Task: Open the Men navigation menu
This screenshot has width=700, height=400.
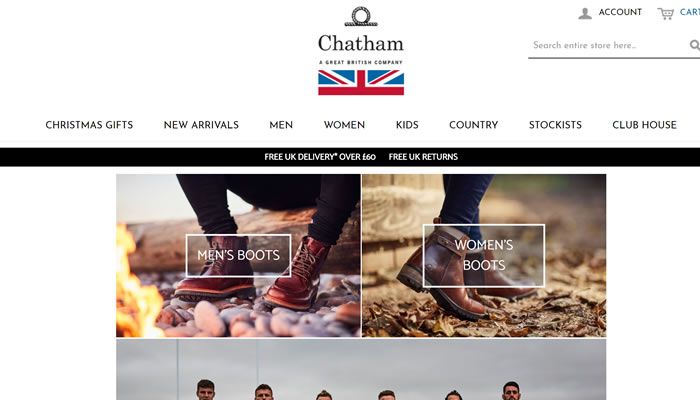Action: coord(281,125)
